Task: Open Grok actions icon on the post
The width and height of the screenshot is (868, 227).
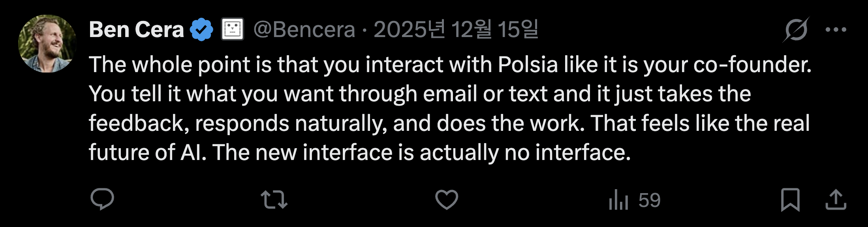Action: [x=796, y=30]
